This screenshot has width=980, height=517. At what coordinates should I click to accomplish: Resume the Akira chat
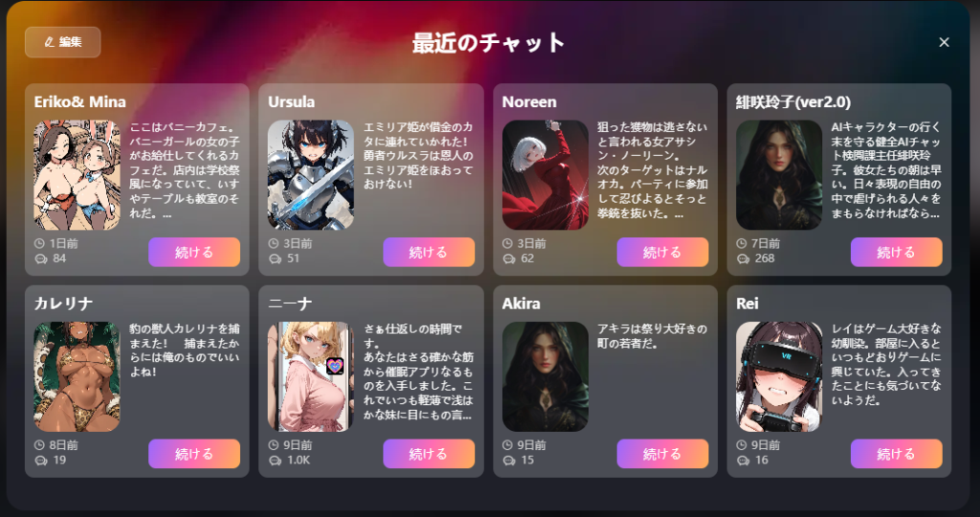click(662, 454)
